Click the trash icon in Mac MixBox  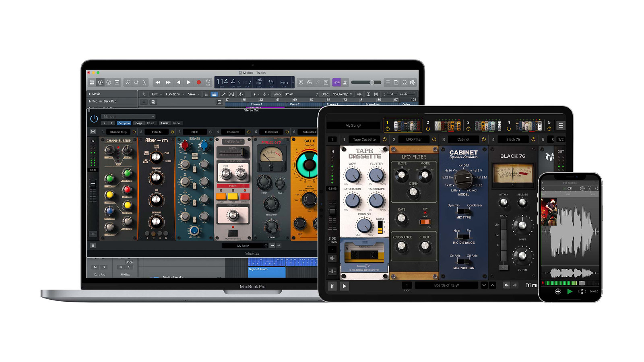click(x=93, y=245)
